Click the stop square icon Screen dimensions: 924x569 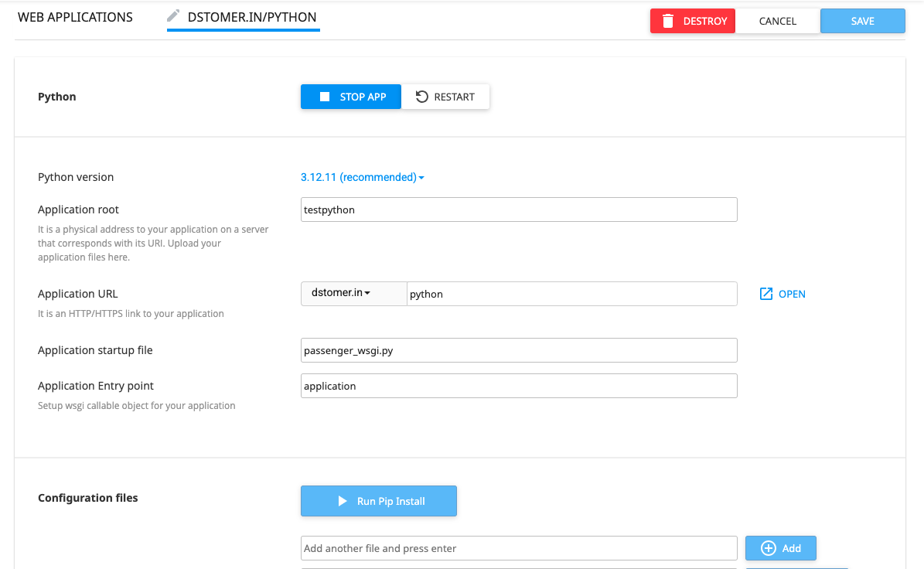pos(325,97)
